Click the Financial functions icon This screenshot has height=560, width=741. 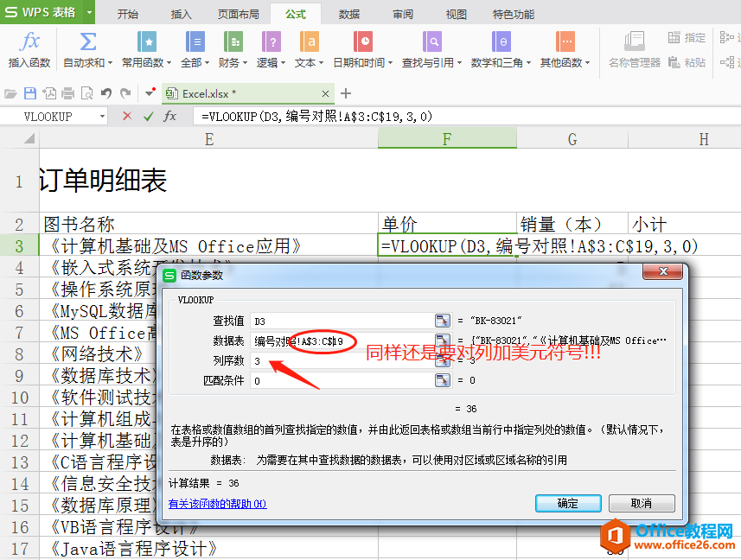pos(233,41)
